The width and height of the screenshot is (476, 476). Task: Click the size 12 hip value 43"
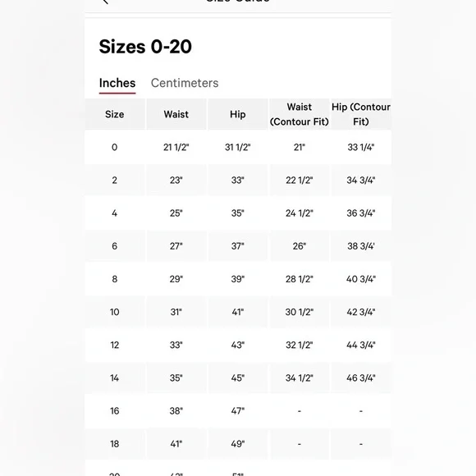click(238, 345)
